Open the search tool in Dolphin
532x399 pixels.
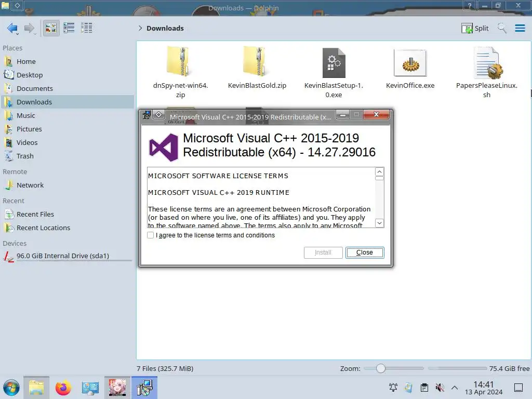pos(502,28)
